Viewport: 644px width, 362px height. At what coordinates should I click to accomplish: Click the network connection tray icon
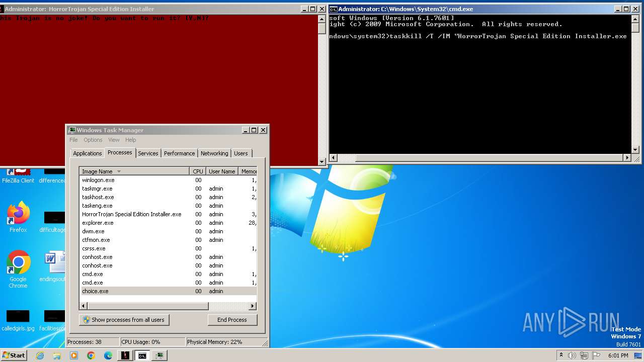click(x=584, y=355)
